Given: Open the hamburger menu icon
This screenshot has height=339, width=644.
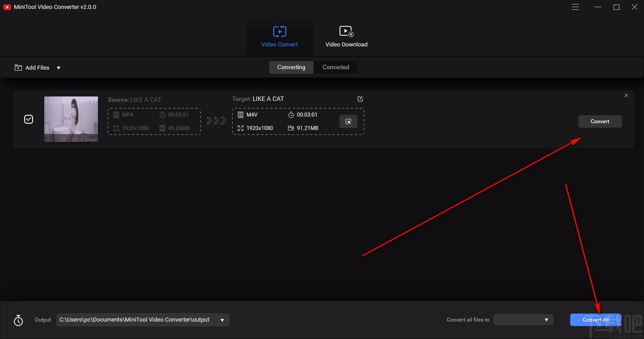Looking at the screenshot, I should pos(576,7).
